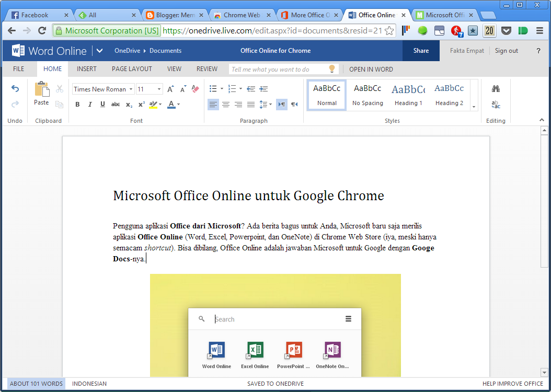Viewport: 551px width, 392px height.
Task: Click the Undo arrow icon
Action: coord(15,89)
